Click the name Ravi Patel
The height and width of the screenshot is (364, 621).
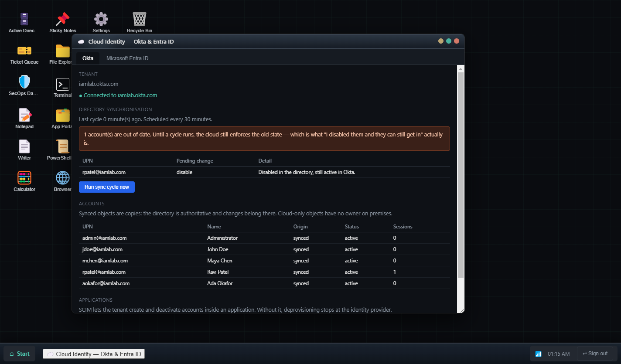click(x=218, y=272)
